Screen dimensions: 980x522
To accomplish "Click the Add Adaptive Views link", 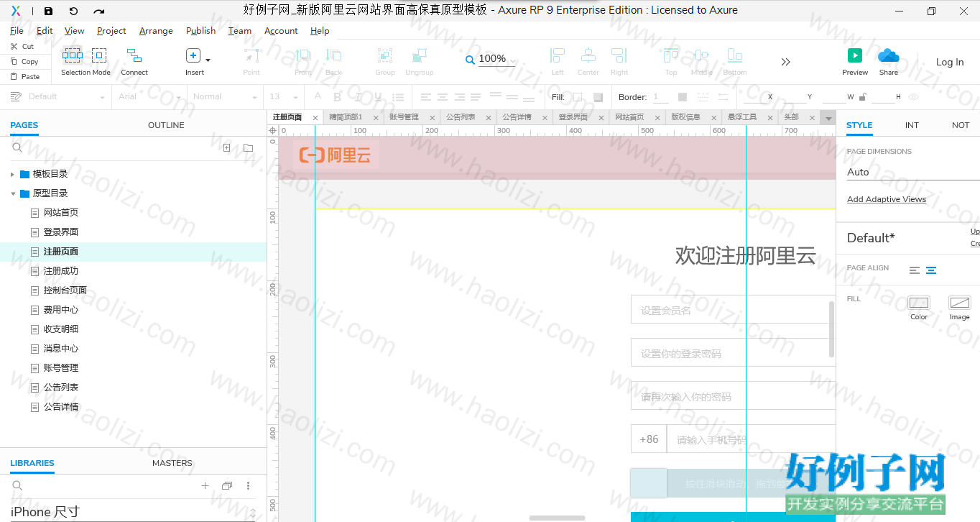I will [x=887, y=199].
